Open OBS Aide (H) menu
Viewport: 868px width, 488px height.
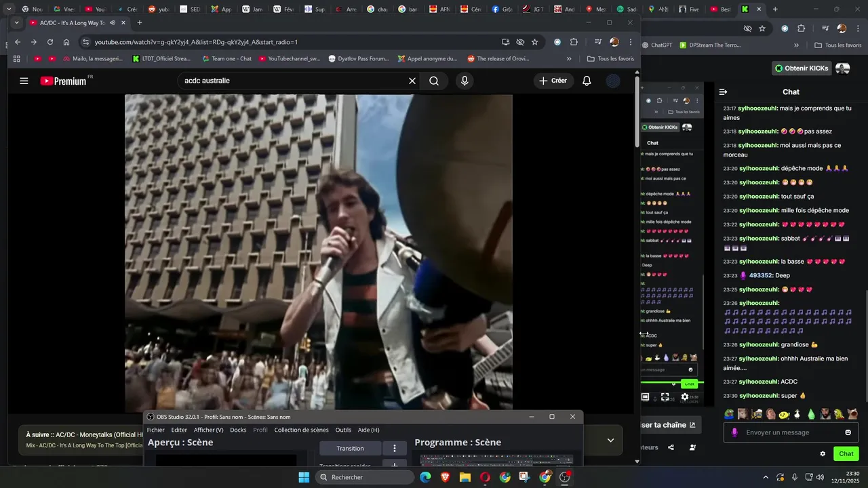(369, 430)
